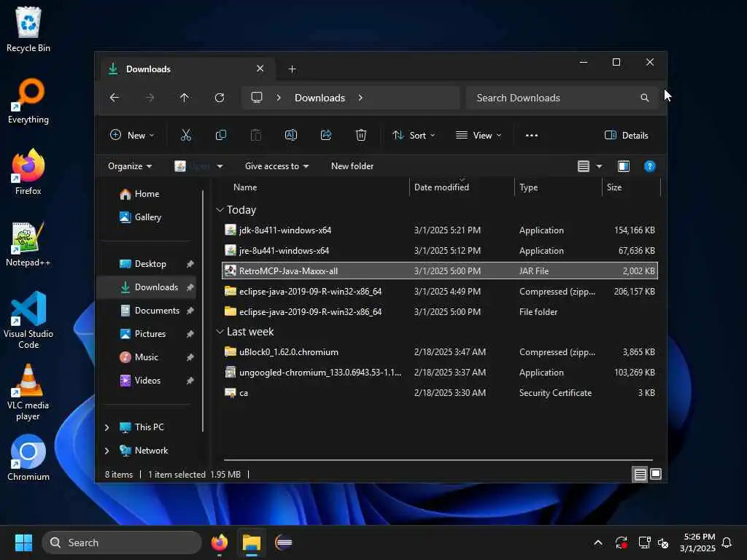Viewport: 747px width, 560px height.
Task: Open Desktop in navigation pane
Action: 150,264
